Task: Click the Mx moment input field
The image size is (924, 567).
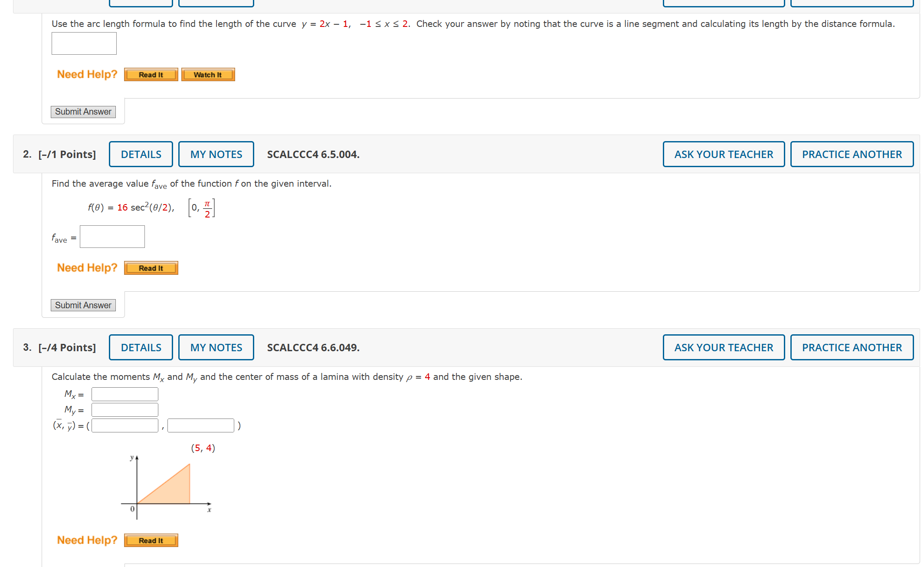Action: point(125,394)
